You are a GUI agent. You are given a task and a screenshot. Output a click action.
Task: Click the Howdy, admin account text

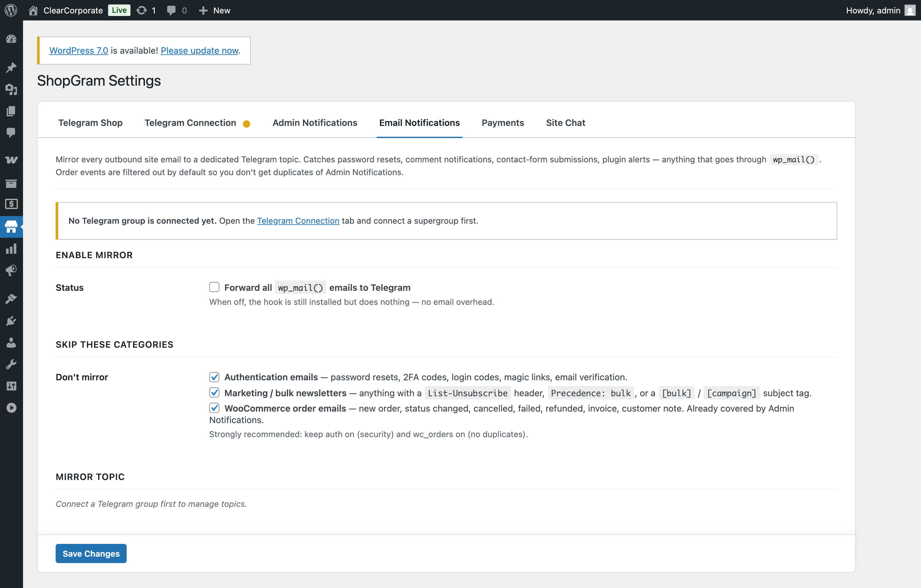tap(873, 10)
